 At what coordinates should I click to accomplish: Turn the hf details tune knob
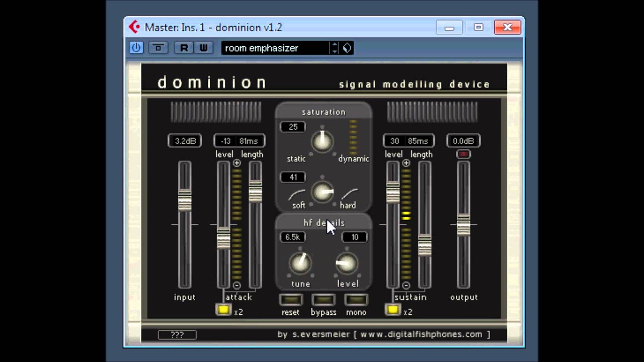click(x=300, y=263)
